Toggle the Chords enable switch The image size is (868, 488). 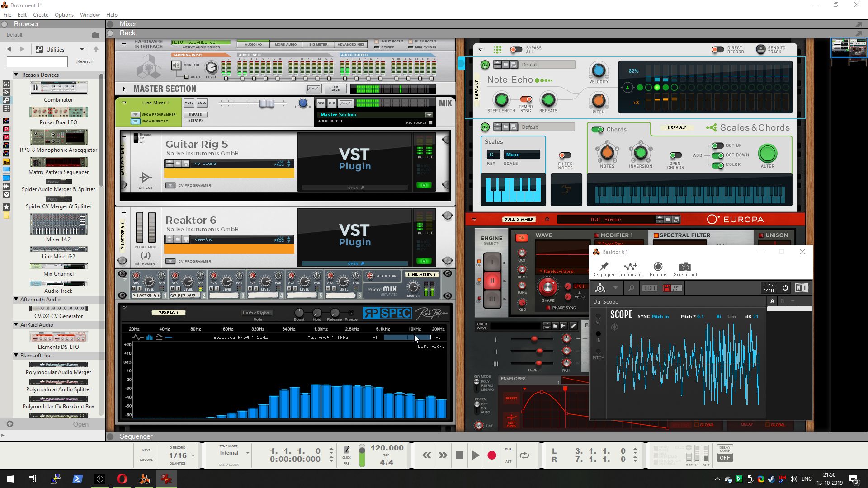pos(598,130)
